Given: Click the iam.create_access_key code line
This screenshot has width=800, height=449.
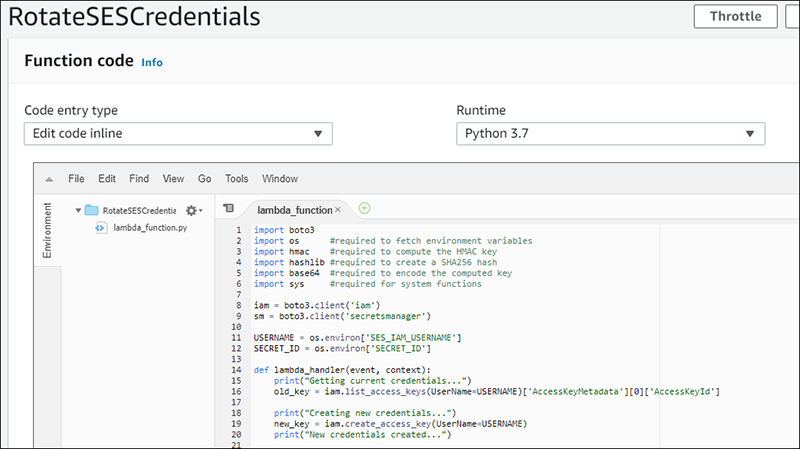Looking at the screenshot, I should click(401, 424).
